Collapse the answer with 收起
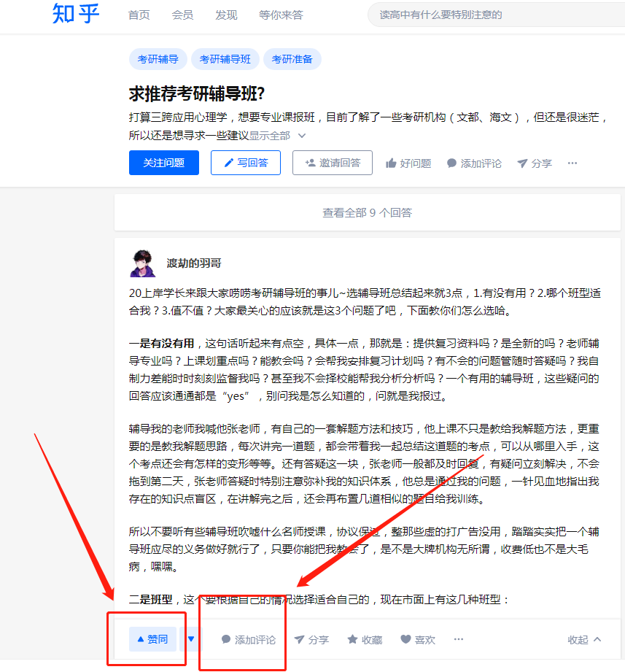 [584, 640]
